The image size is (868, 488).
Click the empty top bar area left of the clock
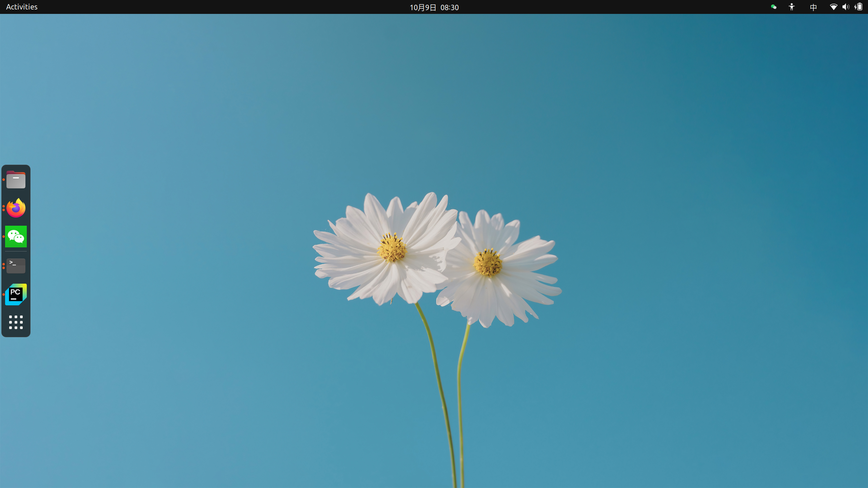pyautogui.click(x=237, y=7)
